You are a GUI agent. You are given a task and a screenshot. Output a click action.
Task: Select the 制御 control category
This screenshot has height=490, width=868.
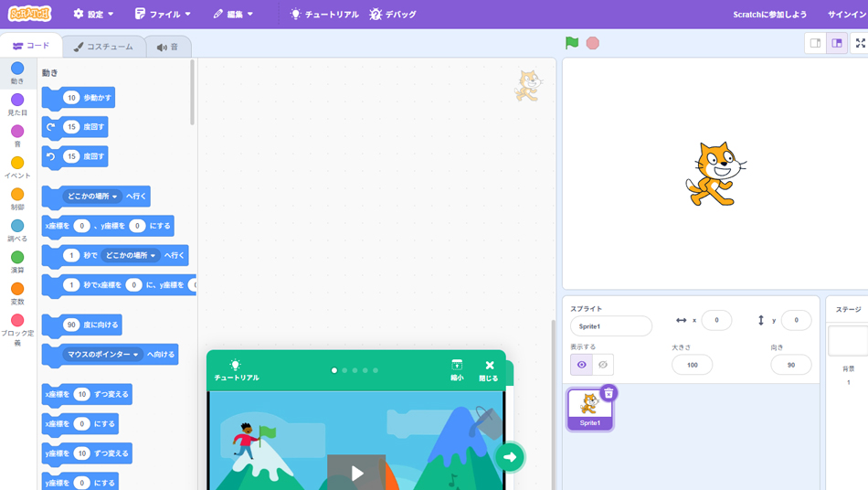(17, 198)
